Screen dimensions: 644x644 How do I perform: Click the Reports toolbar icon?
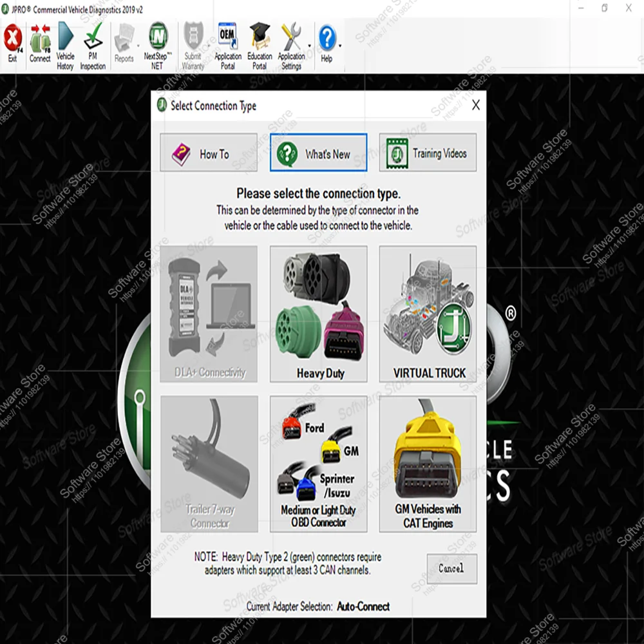coord(124,43)
